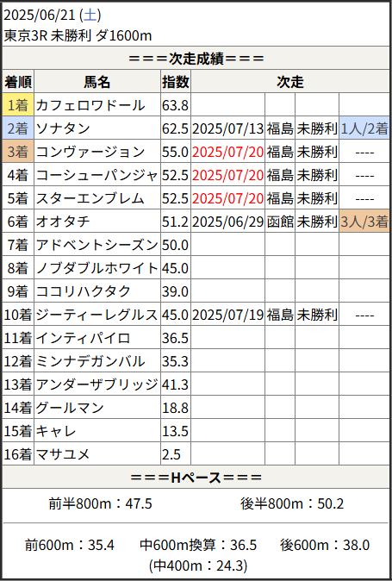Click the 2025/06/29 date for オオタチ
Viewport: 392px width, 581px height.
point(227,222)
